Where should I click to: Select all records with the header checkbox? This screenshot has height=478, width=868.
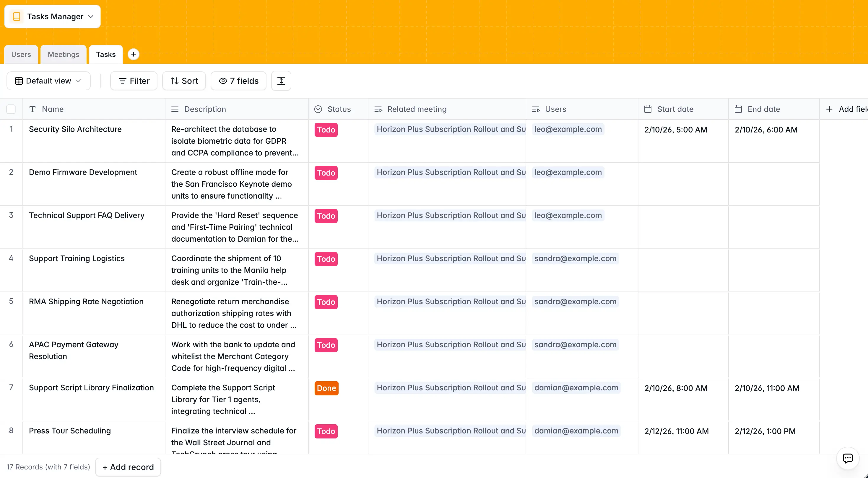(x=11, y=109)
